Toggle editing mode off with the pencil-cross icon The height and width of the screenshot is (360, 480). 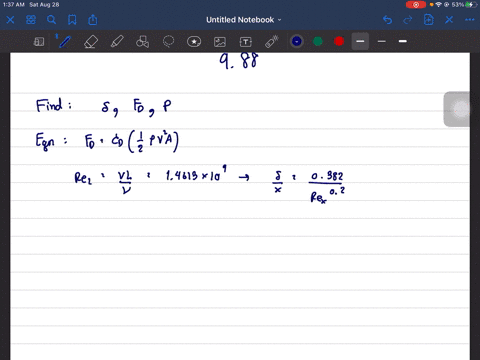coord(449,20)
